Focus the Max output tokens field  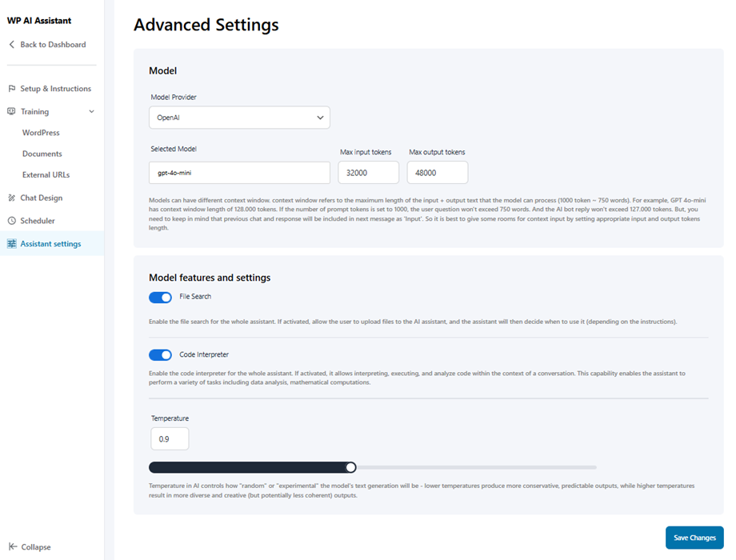(437, 173)
